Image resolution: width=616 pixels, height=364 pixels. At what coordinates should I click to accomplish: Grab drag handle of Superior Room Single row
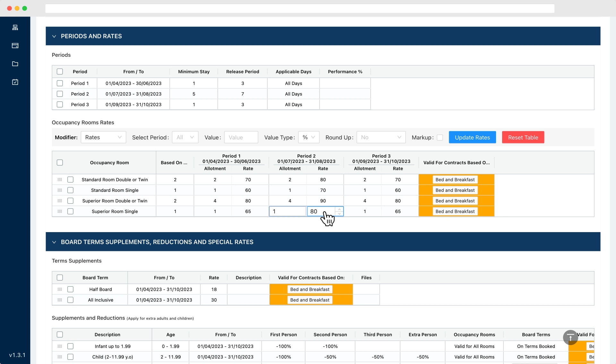pos(60,211)
